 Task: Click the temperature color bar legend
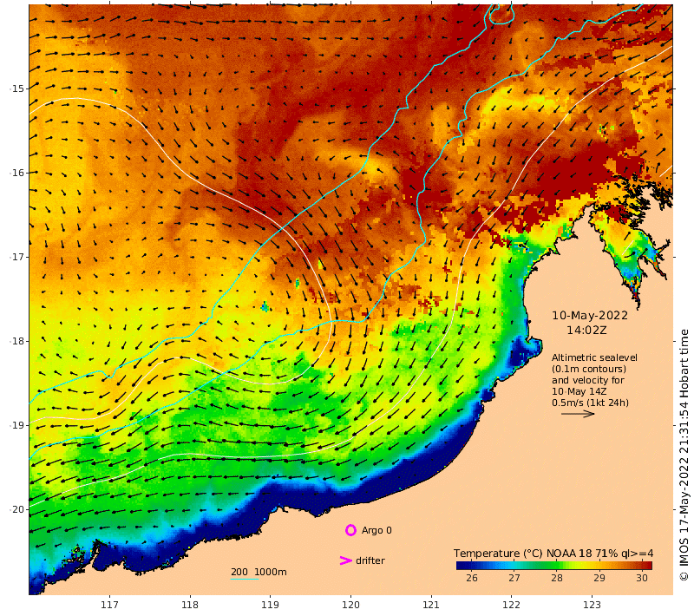pos(553,565)
